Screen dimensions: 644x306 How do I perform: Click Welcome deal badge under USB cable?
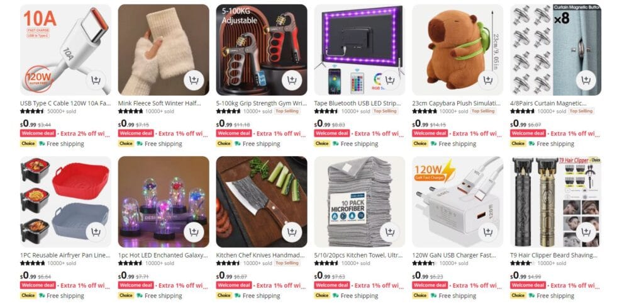click(37, 133)
